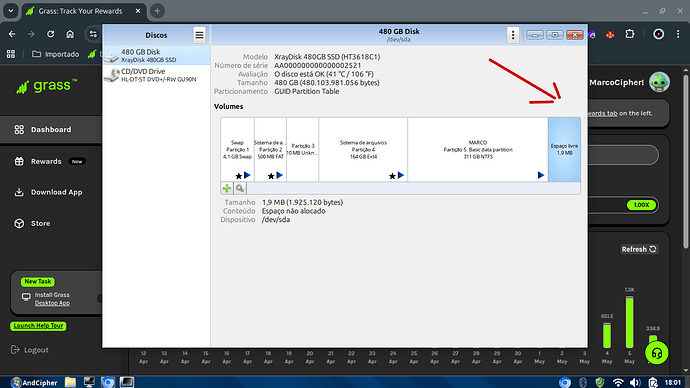Open the apps grid in bookmarks bar
This screenshot has width=690, height=388.
coord(11,54)
